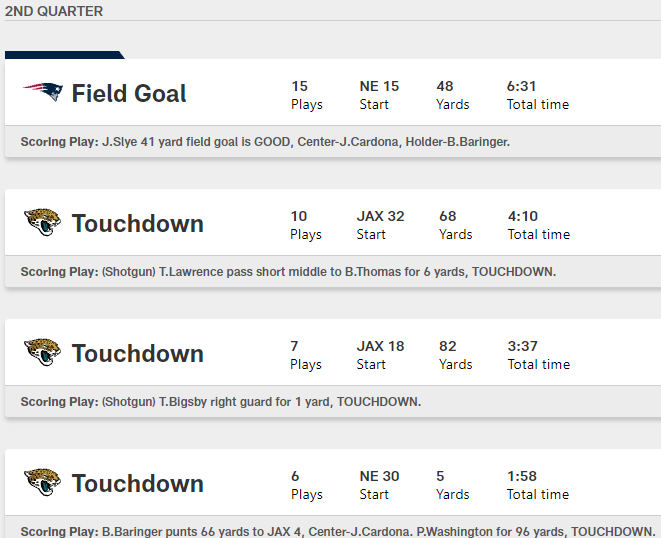The height and width of the screenshot is (538, 661).
Task: Click the T.Bigsby right guard scoring play text
Action: coord(261,402)
